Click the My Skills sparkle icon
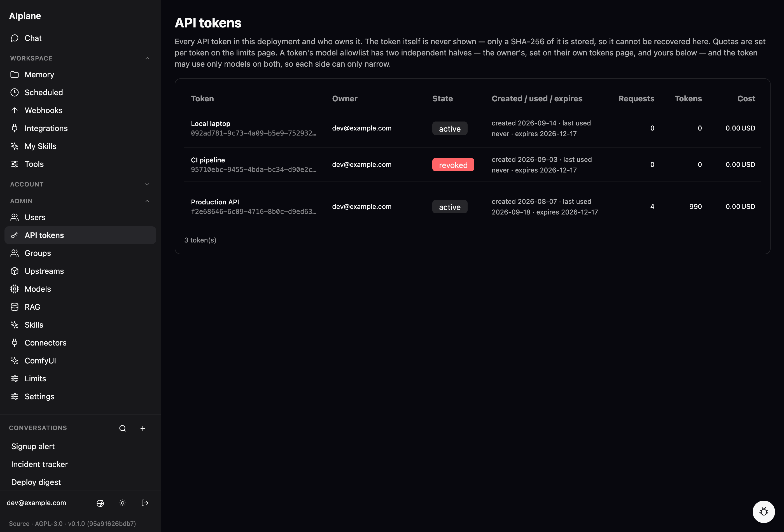784x532 pixels. [x=15, y=146]
